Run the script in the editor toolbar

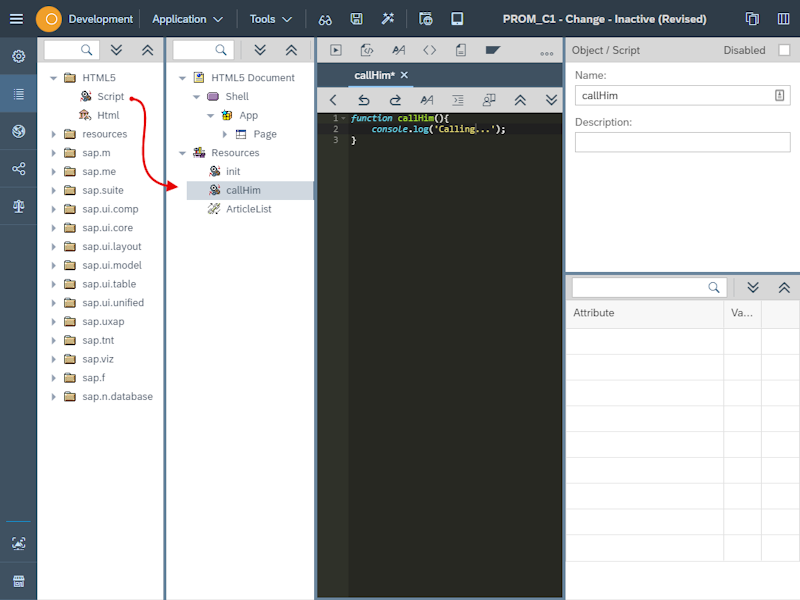335,50
